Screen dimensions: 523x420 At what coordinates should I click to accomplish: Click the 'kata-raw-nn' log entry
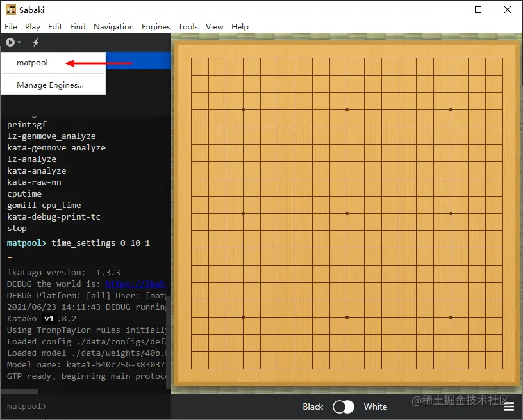click(34, 182)
